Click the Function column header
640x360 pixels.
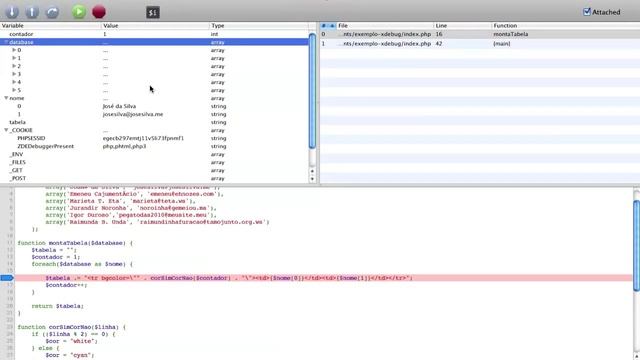click(x=566, y=25)
